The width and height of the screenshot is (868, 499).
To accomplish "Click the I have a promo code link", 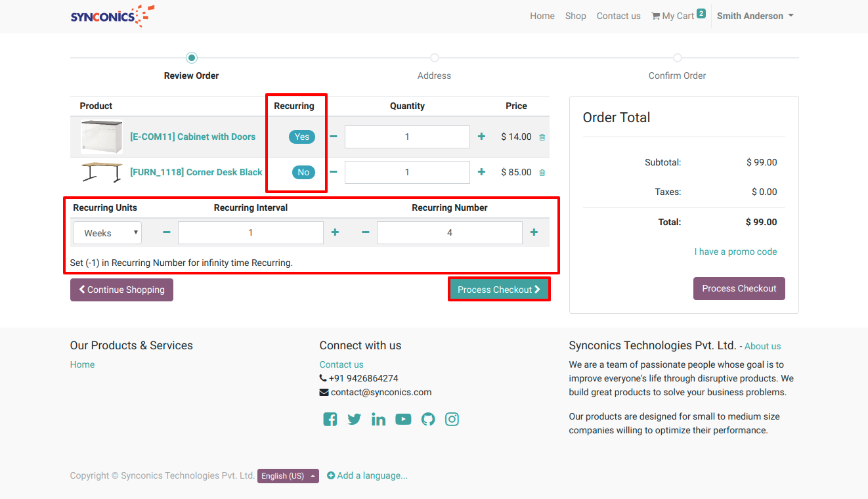I will click(735, 251).
